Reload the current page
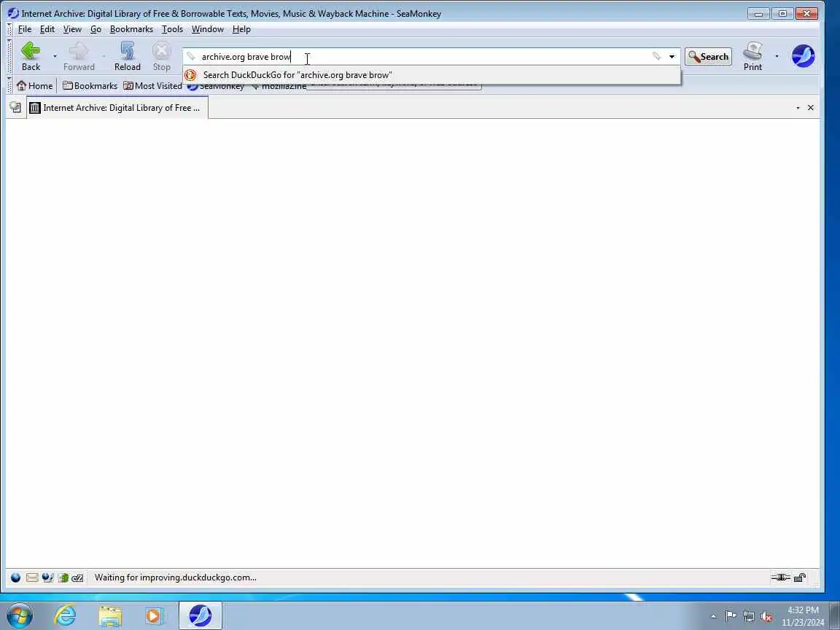 tap(128, 55)
